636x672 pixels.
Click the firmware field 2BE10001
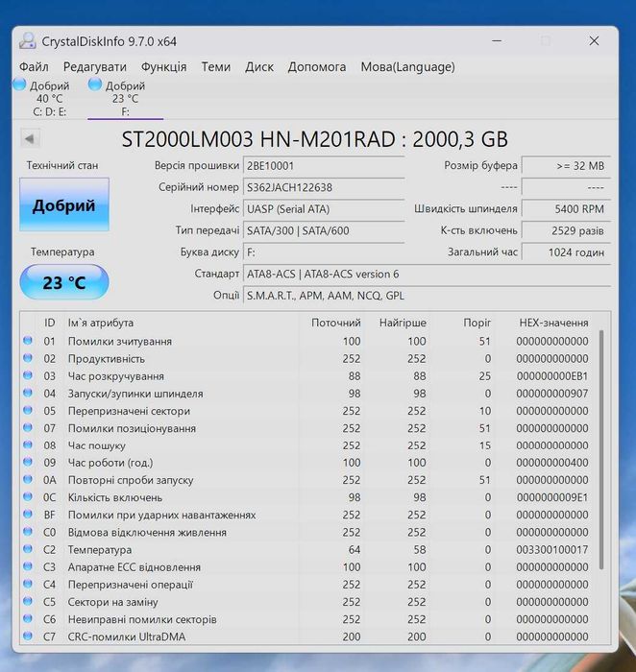point(324,166)
